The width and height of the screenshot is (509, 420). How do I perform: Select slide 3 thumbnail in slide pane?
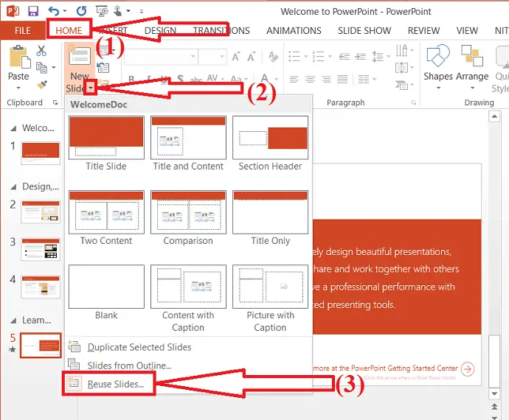(41, 249)
